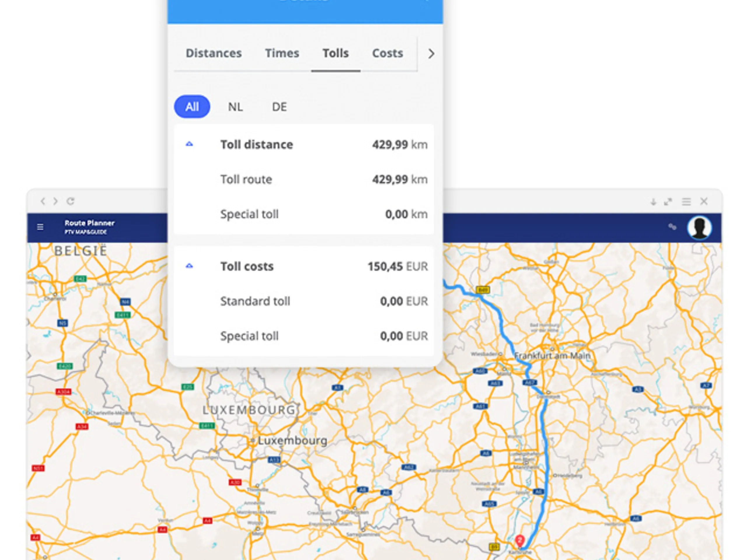The width and height of the screenshot is (747, 560).
Task: Open browser window menu lines icon
Action: [x=686, y=202]
